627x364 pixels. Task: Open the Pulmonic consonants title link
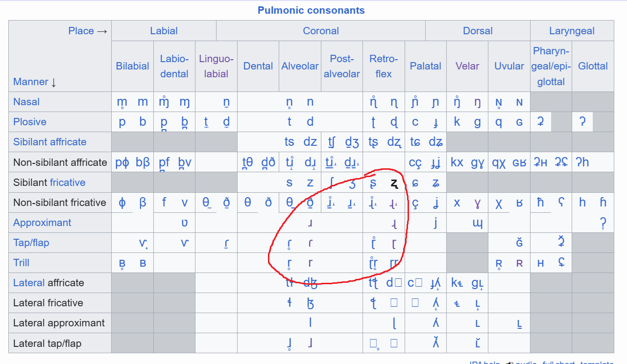click(x=311, y=10)
